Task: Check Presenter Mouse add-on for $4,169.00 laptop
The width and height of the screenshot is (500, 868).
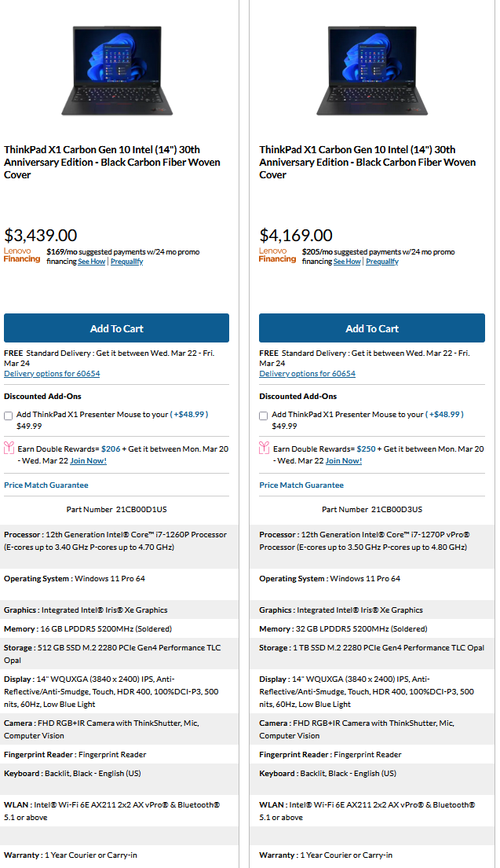Action: click(264, 416)
